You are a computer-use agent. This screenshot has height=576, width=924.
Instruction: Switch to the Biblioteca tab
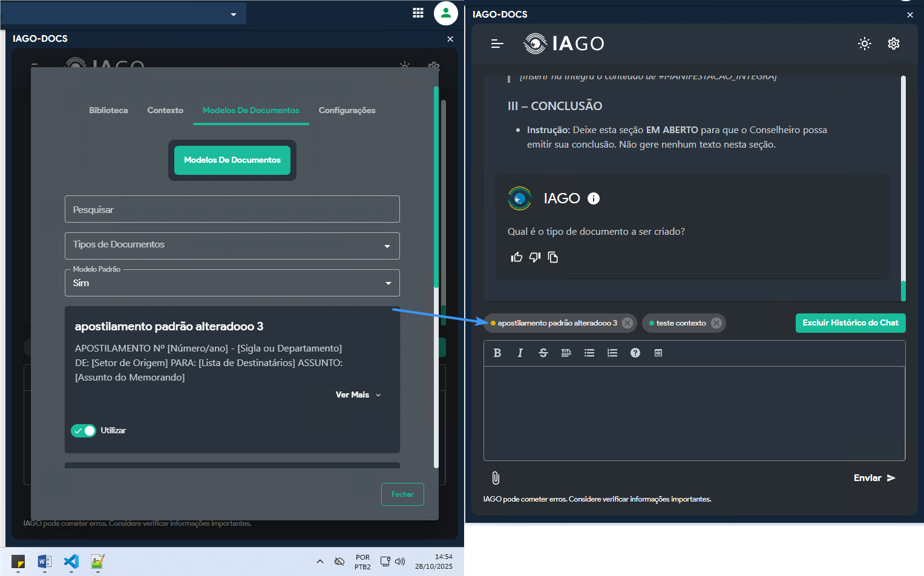click(x=108, y=110)
